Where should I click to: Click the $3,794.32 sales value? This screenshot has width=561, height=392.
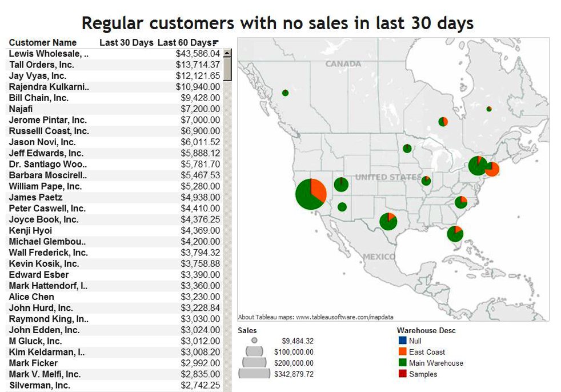(x=201, y=253)
